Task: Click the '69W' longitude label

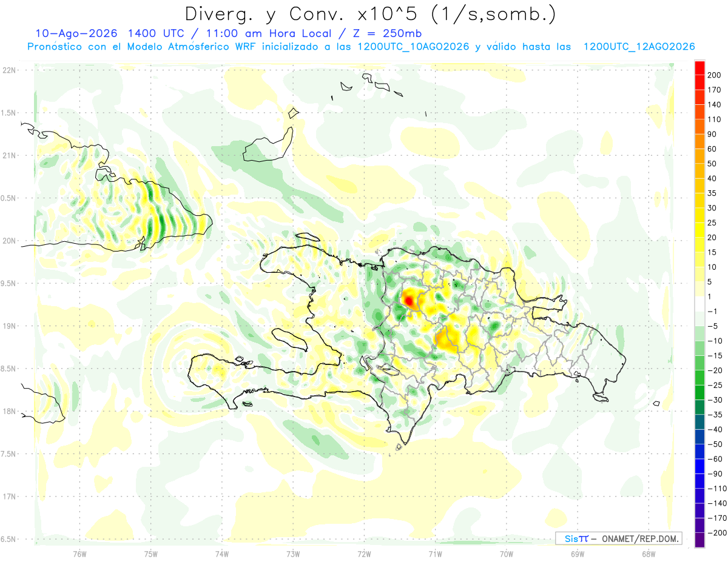Action: pos(577,554)
